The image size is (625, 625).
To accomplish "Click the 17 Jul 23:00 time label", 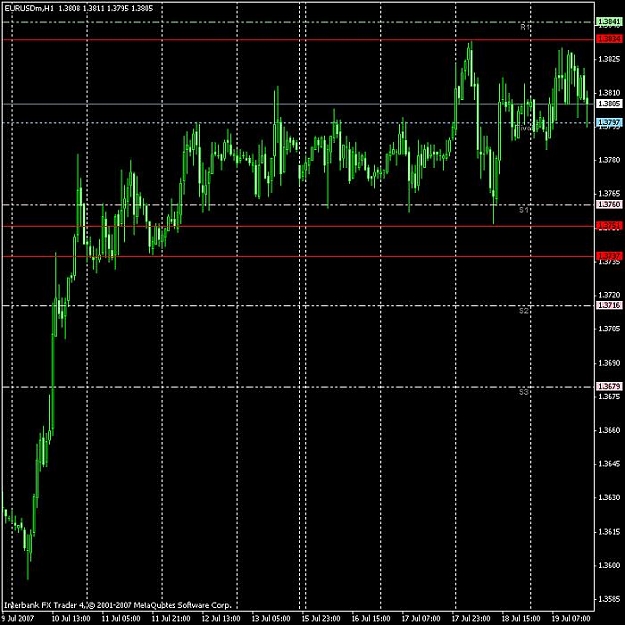I will pyautogui.click(x=471, y=619).
